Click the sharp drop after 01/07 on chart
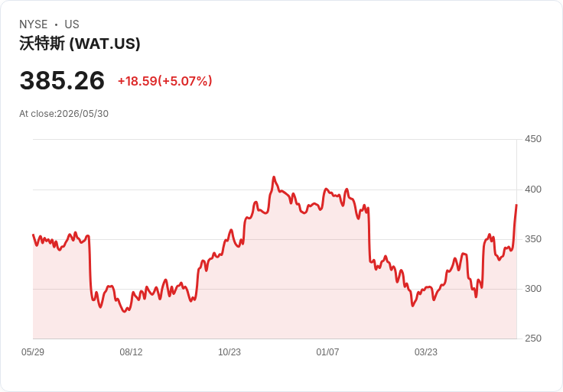 [x=369, y=235]
